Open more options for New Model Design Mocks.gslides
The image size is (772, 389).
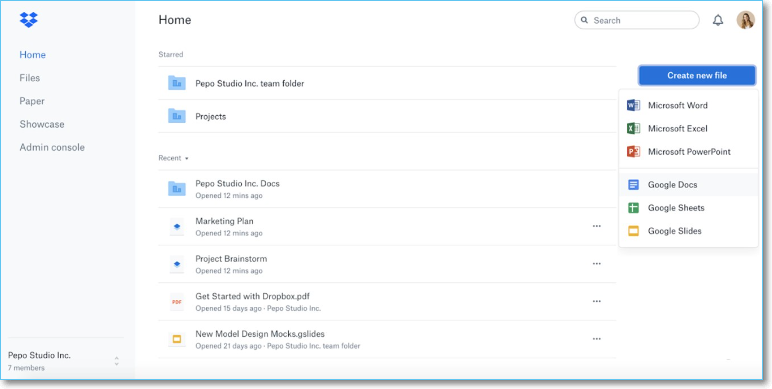coord(597,339)
